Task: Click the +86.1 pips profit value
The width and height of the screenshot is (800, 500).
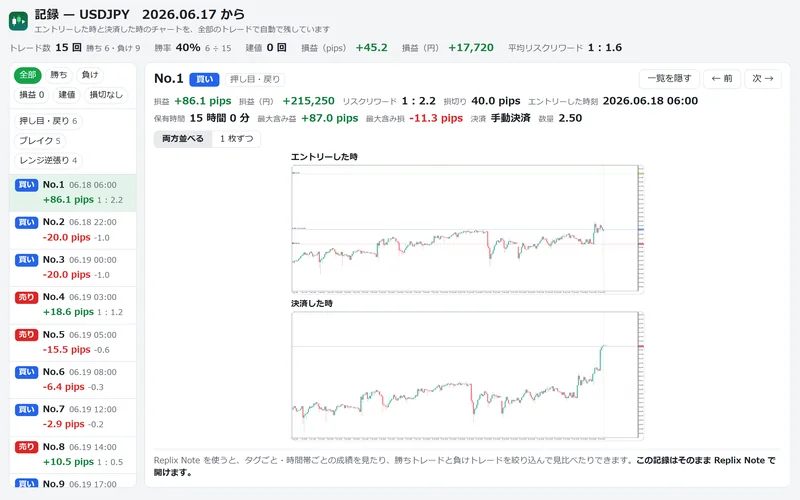Action: click(203, 101)
